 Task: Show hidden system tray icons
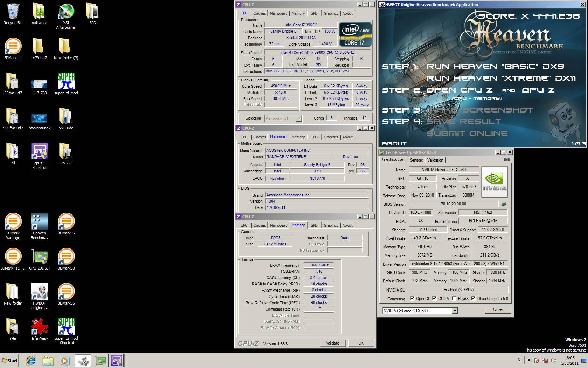pyautogui.click(x=529, y=360)
